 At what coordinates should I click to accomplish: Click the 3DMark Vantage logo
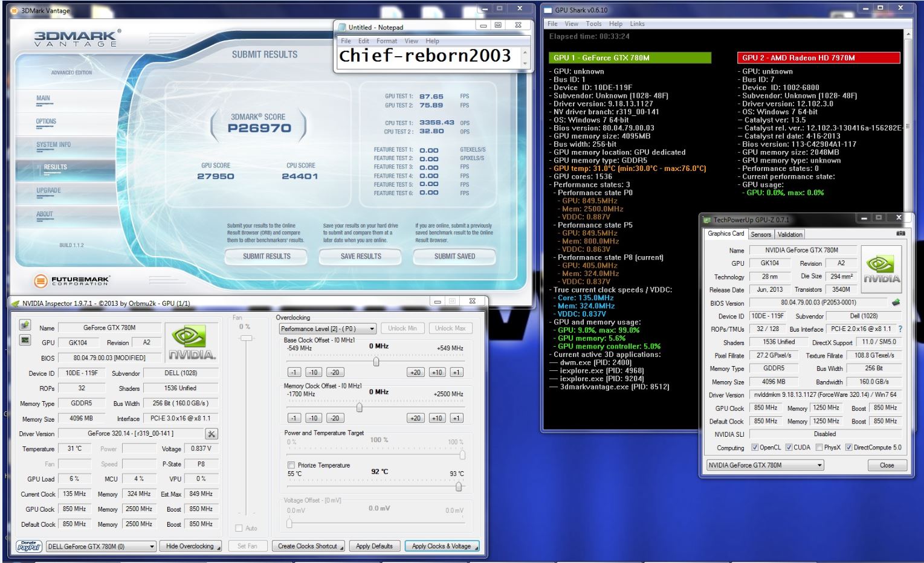(x=77, y=38)
